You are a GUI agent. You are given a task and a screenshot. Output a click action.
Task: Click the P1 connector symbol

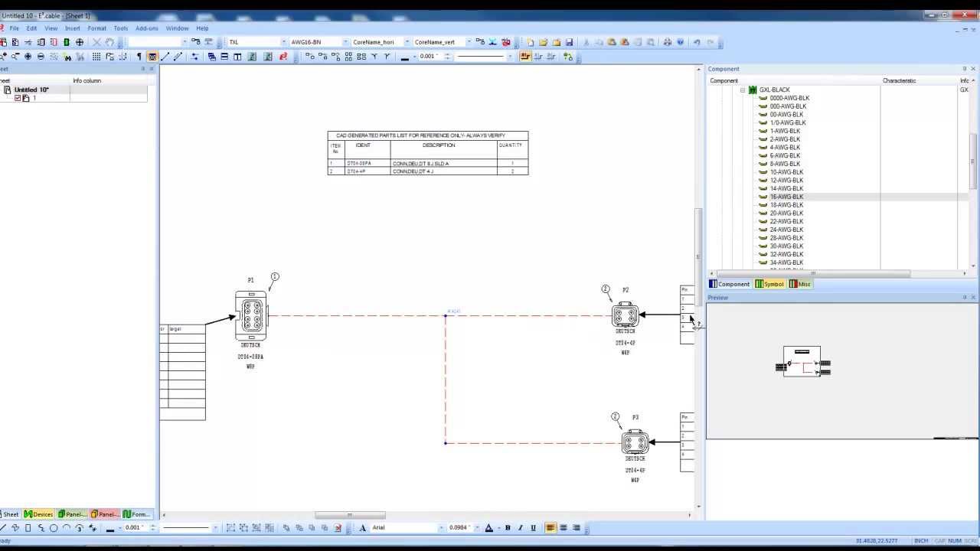(x=251, y=315)
